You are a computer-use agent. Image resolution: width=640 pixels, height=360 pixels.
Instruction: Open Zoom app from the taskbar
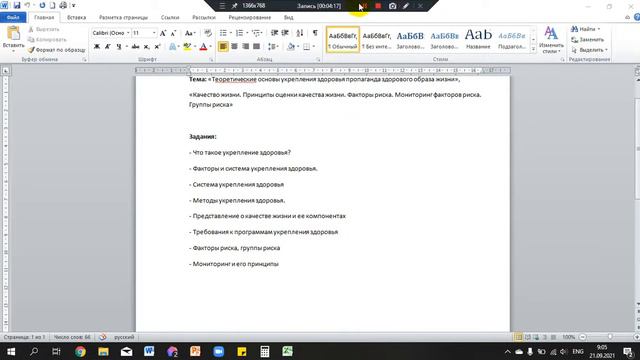pos(219,351)
